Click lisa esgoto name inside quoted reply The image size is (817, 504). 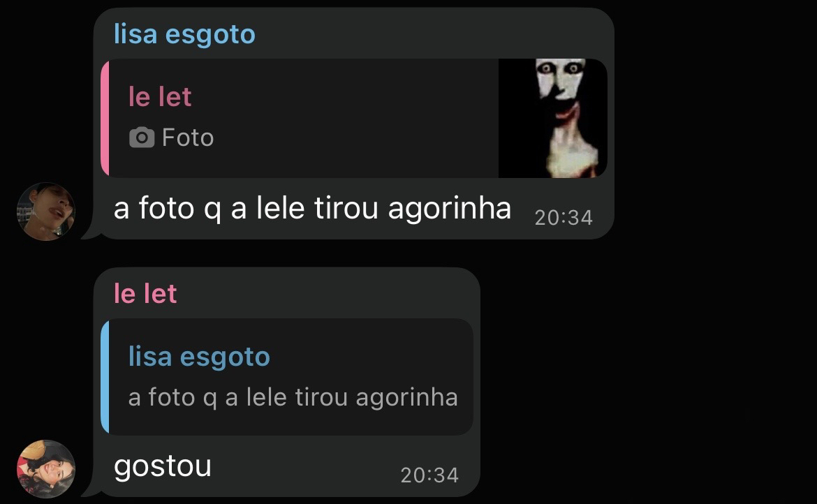coord(199,357)
